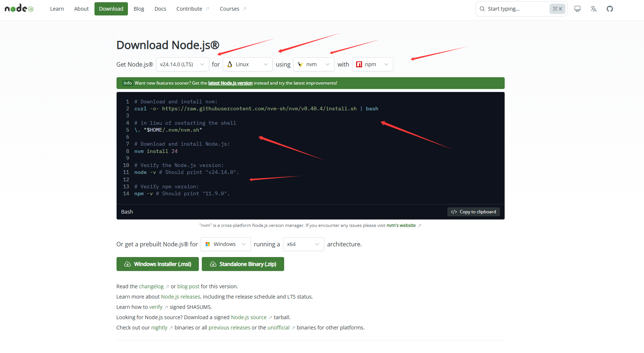Open the Blog navigation item
The image size is (644, 353).
pyautogui.click(x=139, y=9)
